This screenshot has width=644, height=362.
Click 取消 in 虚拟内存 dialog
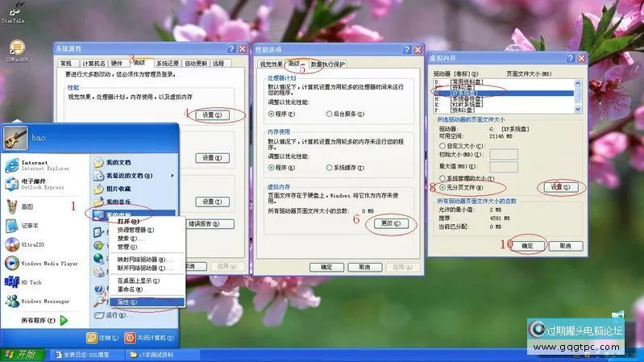point(566,246)
